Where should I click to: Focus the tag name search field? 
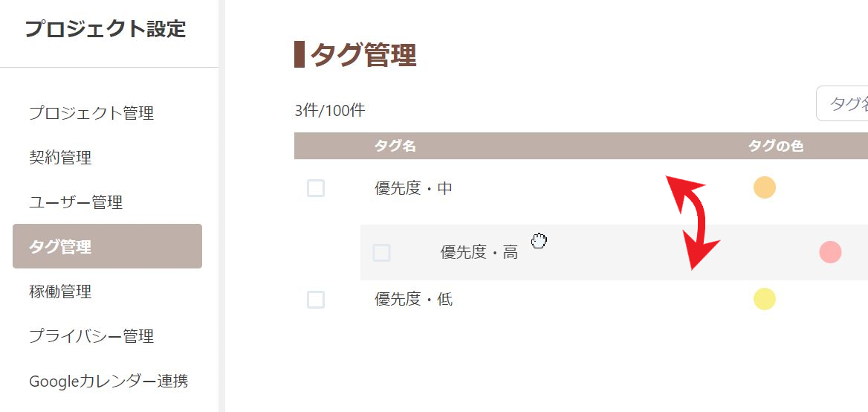coord(843,103)
